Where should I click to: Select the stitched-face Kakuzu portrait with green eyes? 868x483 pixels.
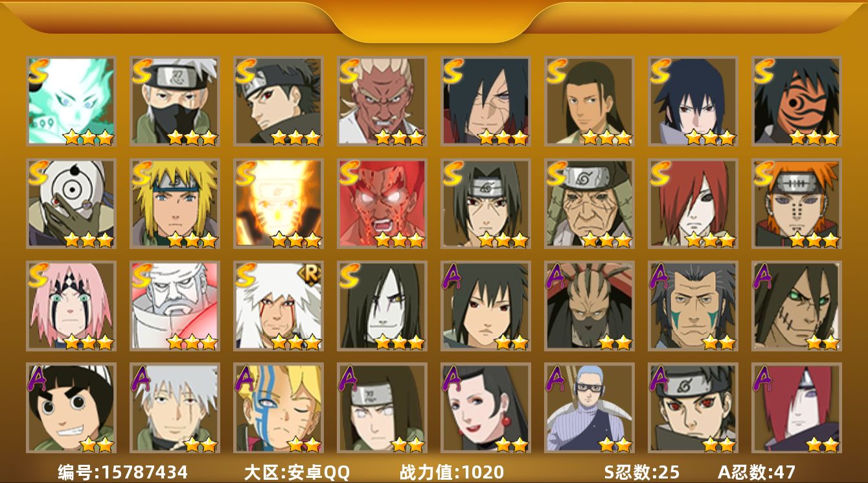click(x=797, y=306)
